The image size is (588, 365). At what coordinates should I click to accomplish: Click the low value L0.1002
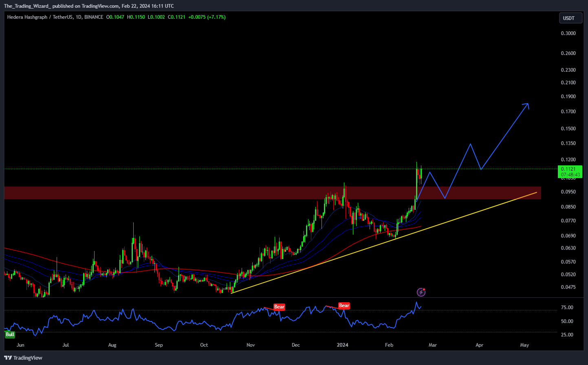click(156, 17)
